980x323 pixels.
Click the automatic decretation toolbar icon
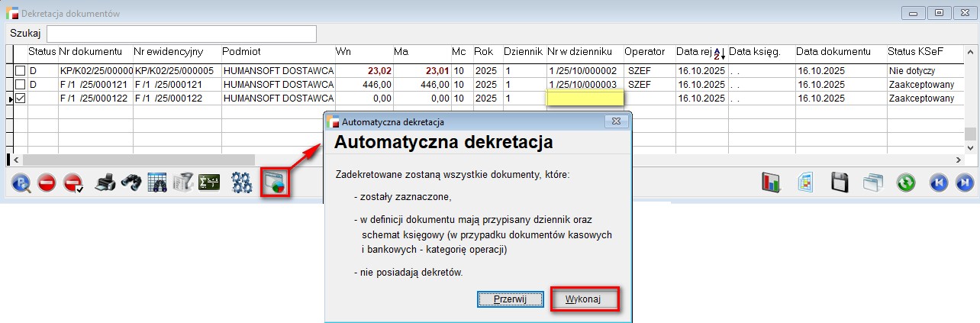point(274,183)
